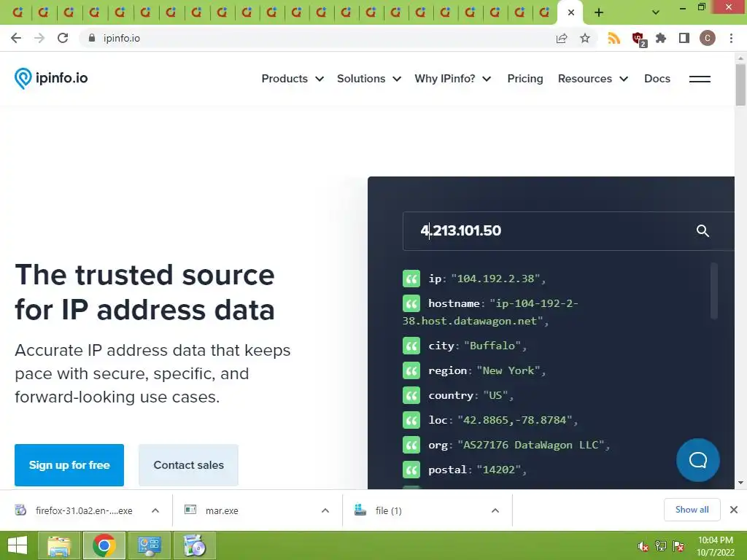The image size is (747, 560).
Task: Show all downloads
Action: coord(692,510)
